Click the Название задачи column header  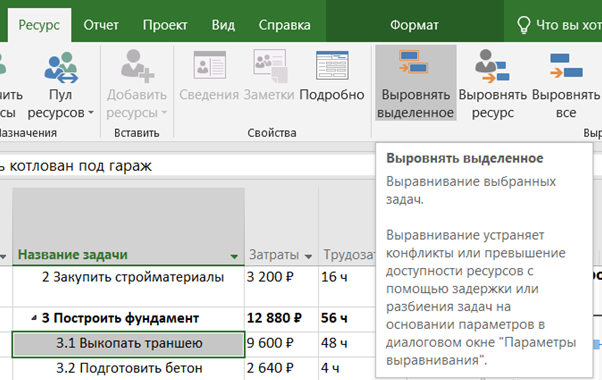coord(128,226)
